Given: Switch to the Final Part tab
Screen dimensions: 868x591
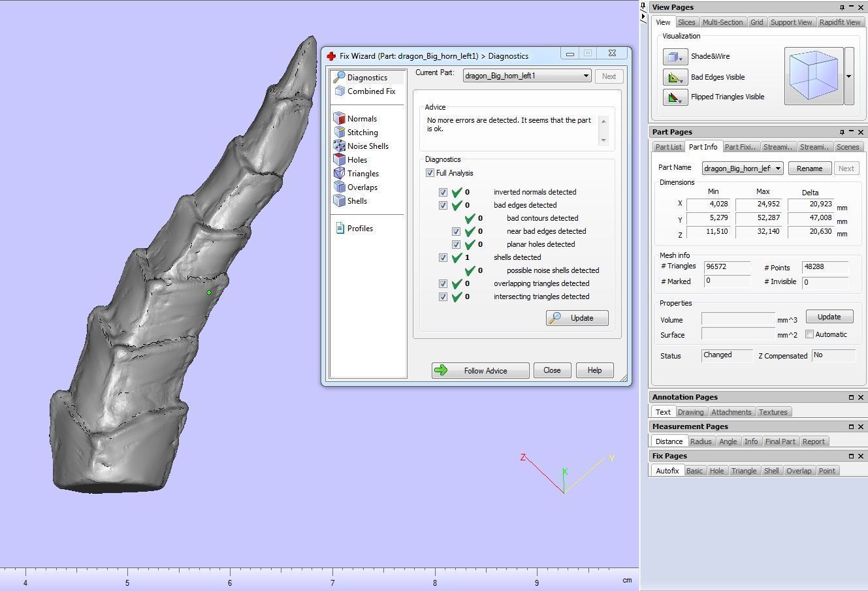Looking at the screenshot, I should click(780, 441).
